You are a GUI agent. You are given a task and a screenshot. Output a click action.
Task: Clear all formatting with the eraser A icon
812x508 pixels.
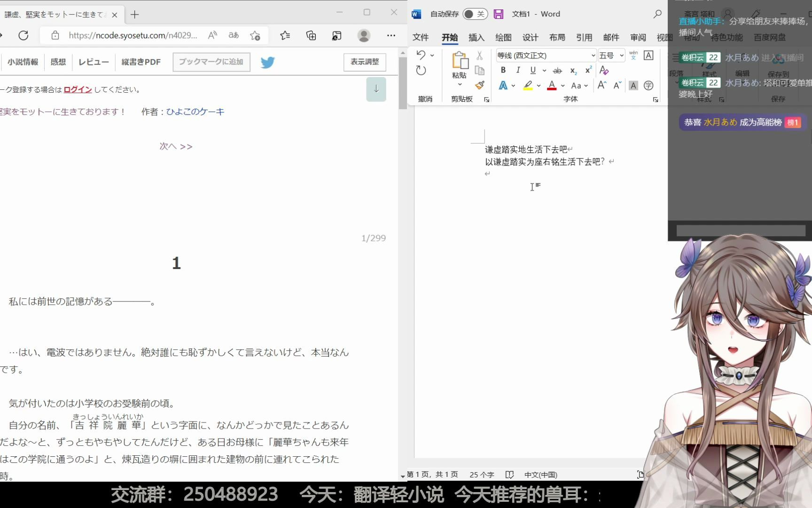click(x=604, y=71)
